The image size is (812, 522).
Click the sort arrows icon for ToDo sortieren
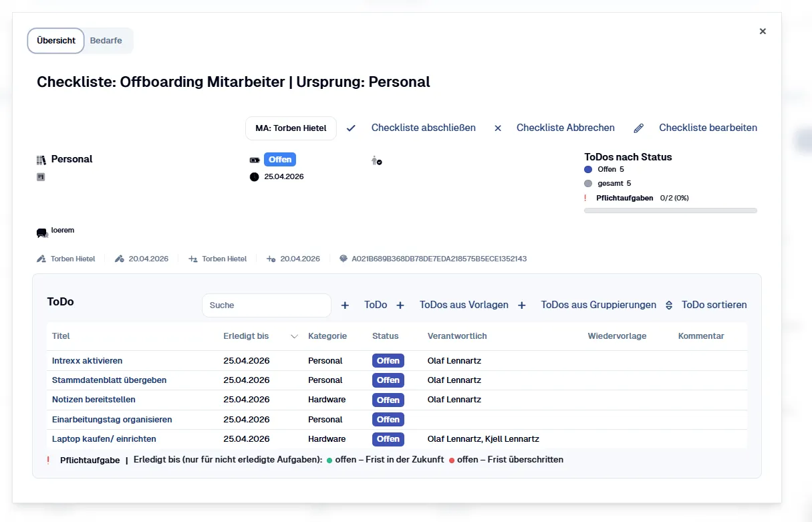[x=669, y=305]
